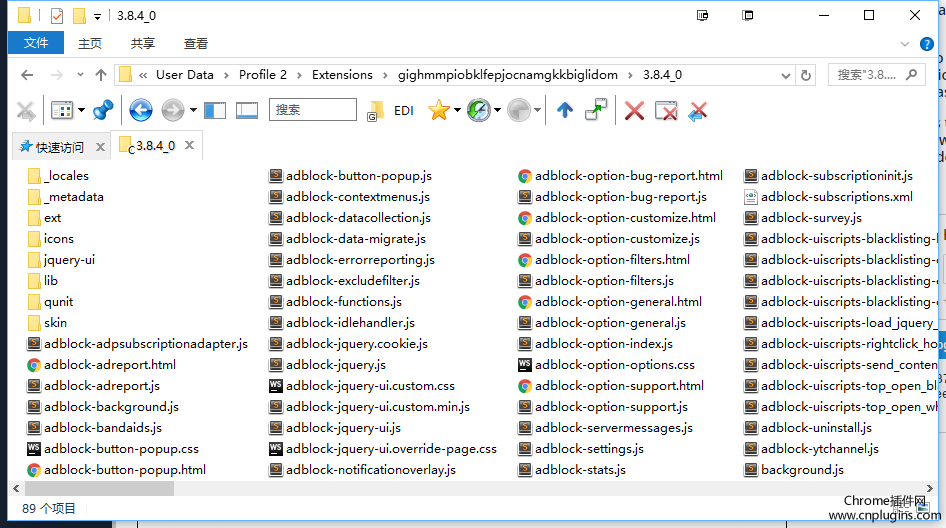Click the grey forward arrow in the toolbar
946x528 pixels.
[x=173, y=110]
